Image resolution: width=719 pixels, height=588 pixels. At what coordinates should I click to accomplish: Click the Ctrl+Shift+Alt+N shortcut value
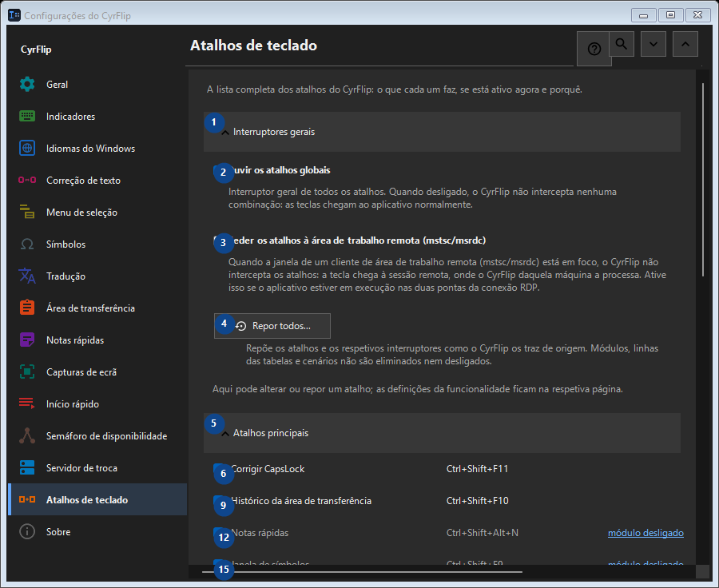coord(483,533)
